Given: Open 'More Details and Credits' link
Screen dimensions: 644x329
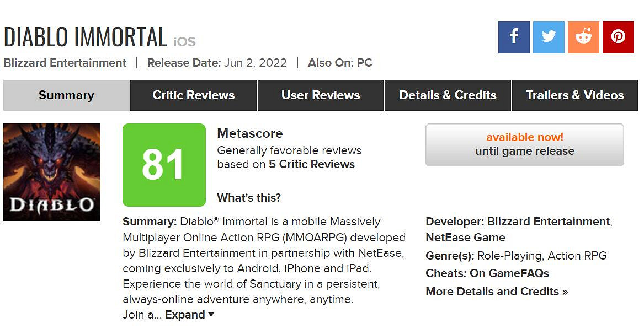Looking at the screenshot, I should coord(497,292).
